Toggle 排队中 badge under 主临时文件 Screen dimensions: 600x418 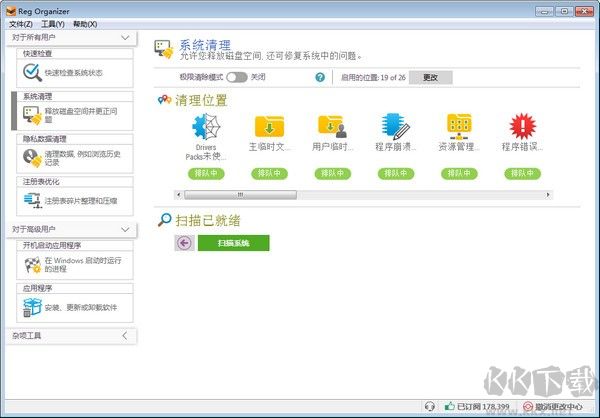click(269, 173)
